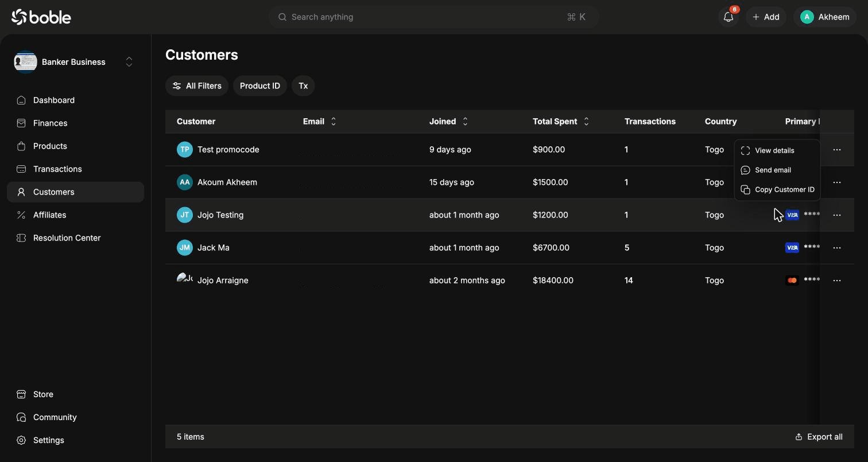Choose Copy Customer ID from menu
The width and height of the screenshot is (868, 462).
(777, 189)
